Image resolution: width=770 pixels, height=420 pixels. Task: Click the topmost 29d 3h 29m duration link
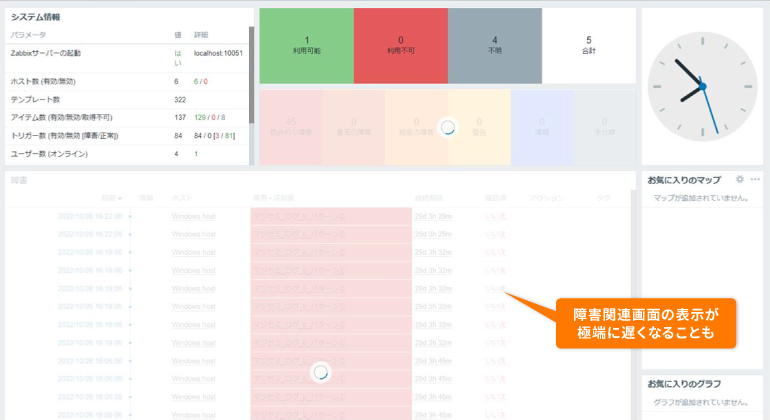(x=432, y=215)
